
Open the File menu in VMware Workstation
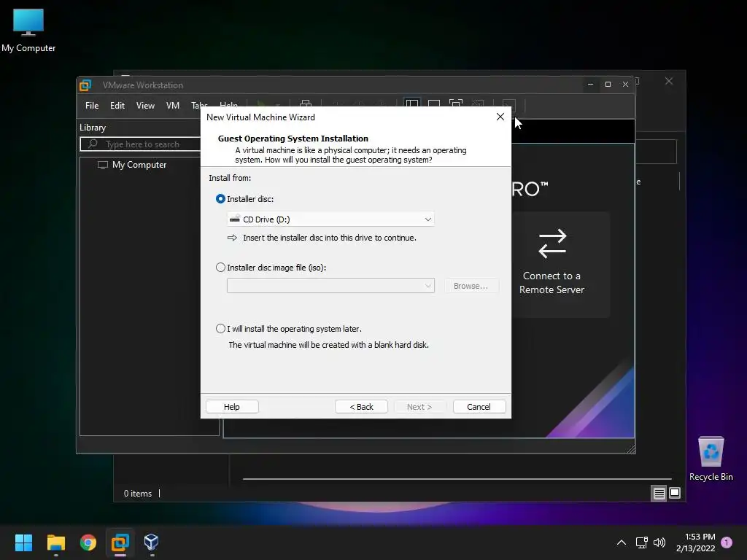(x=92, y=106)
